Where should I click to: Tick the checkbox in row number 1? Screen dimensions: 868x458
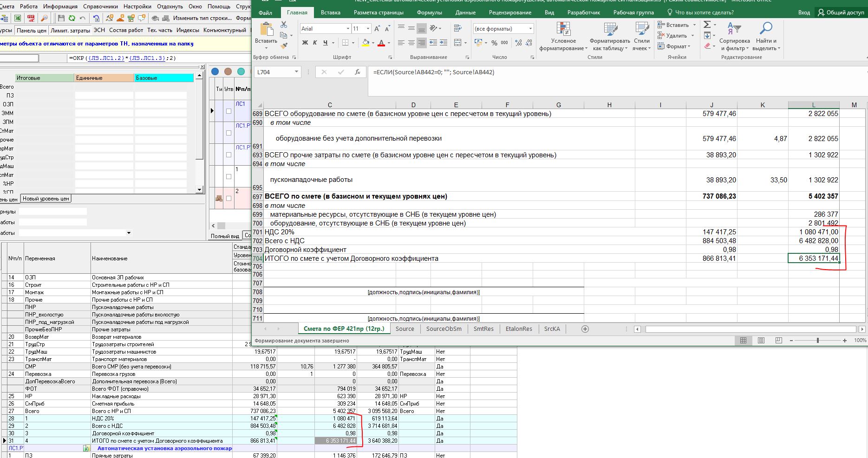228,176
